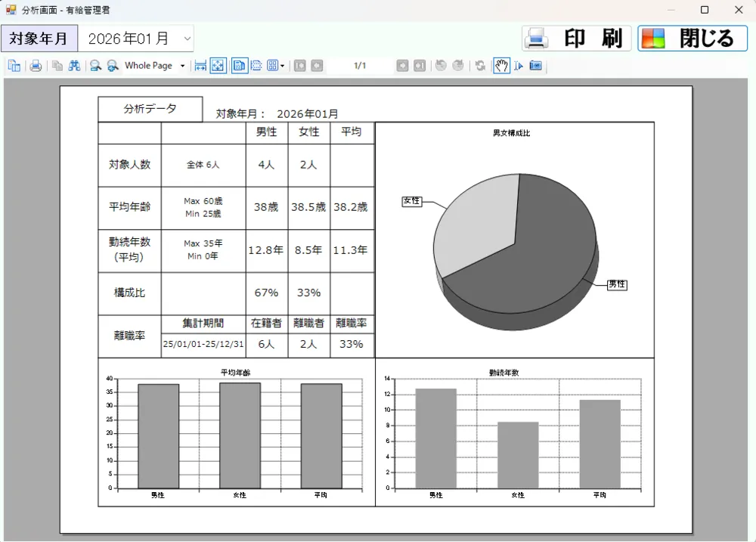Choose the snapshot camera tool
This screenshot has height=542, width=756.
coord(535,66)
